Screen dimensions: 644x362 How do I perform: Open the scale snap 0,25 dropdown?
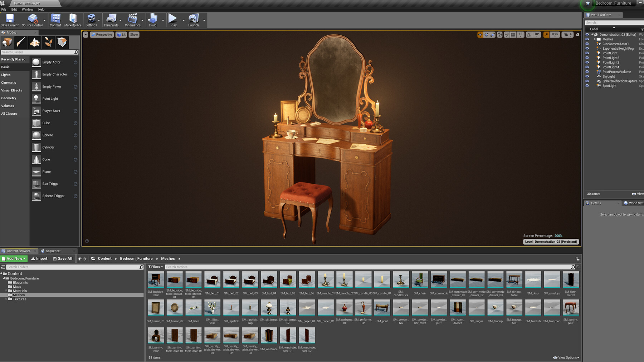555,35
